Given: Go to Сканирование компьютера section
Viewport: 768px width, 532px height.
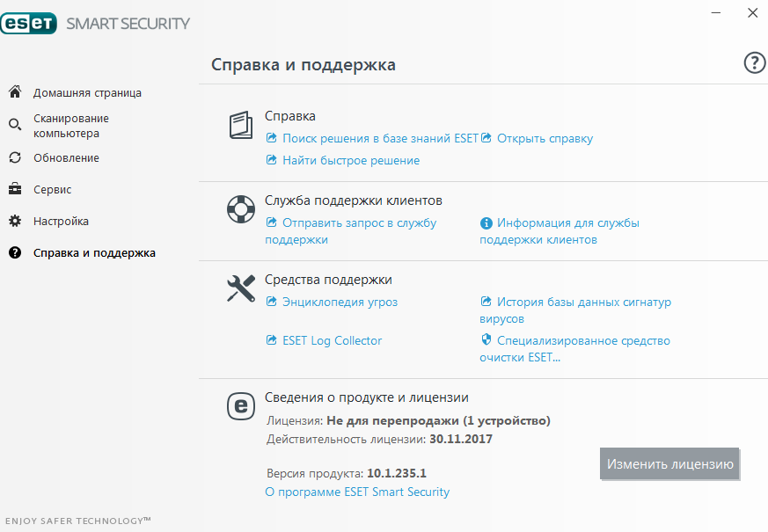Looking at the screenshot, I should coord(71,126).
